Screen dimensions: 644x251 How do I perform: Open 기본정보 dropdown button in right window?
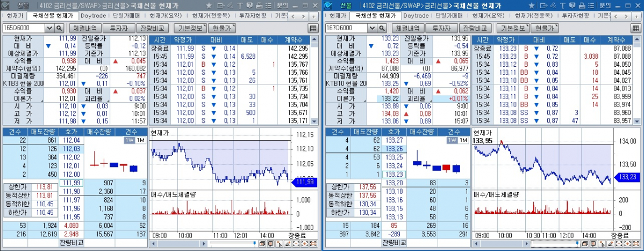[513, 28]
